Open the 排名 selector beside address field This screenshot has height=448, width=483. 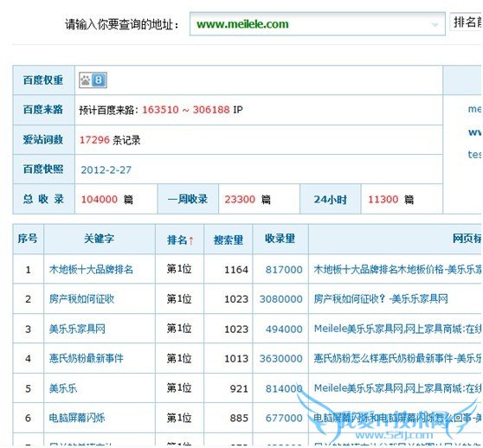467,22
